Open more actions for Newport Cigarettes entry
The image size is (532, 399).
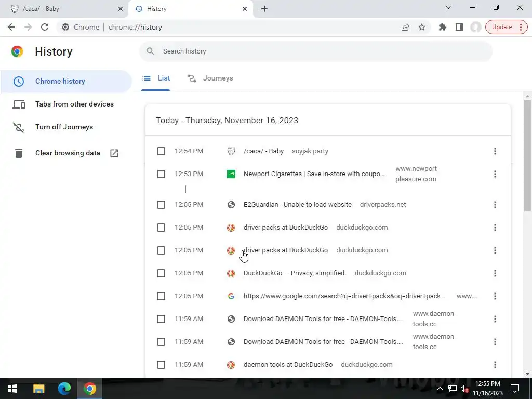[495, 174]
